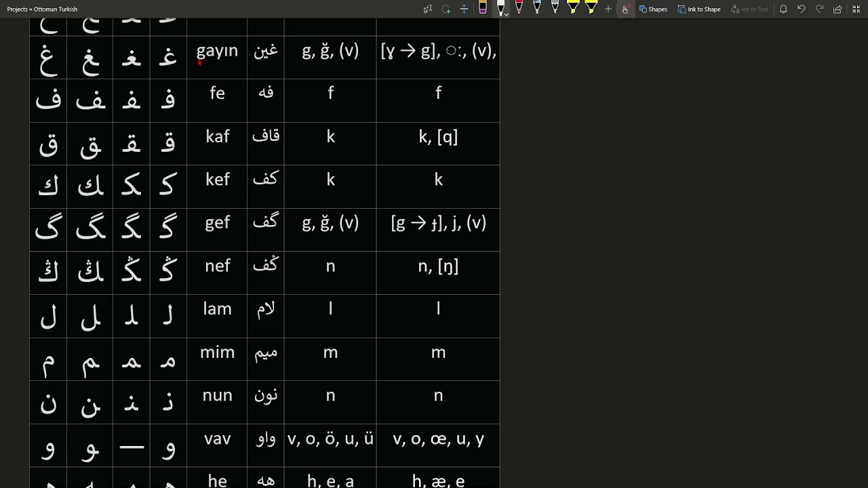Click 'g, ğ, (v)' in the gayın row
The width and height of the screenshot is (868, 488).
coord(330,57)
